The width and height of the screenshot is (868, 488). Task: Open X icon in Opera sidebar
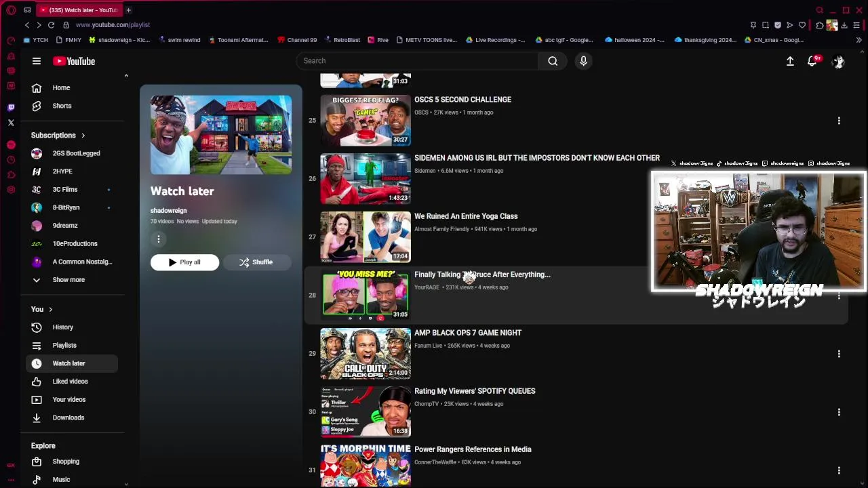[x=11, y=123]
